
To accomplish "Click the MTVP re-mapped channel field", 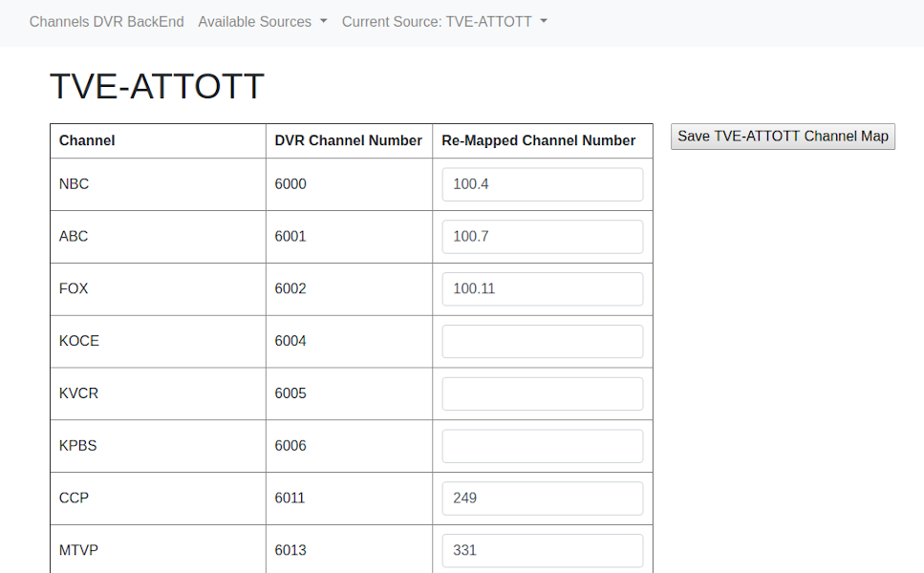I will pos(542,551).
